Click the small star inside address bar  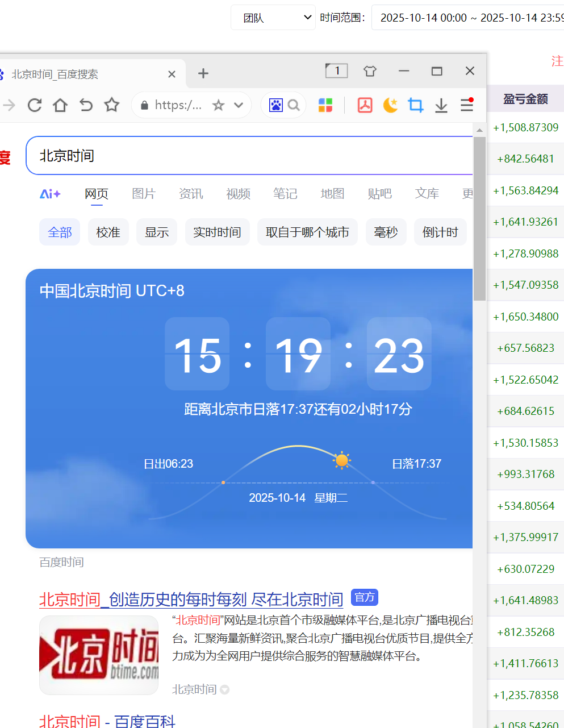(x=218, y=105)
